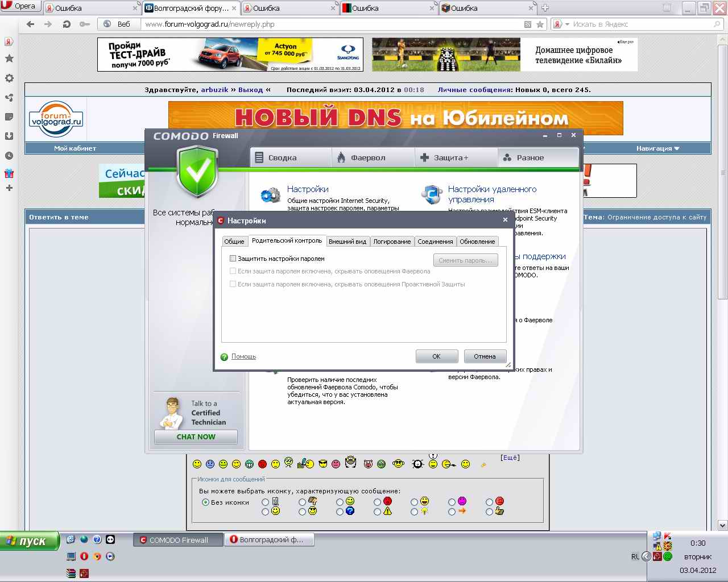Open the Yandex panel in Opera sidebar

(x=9, y=41)
